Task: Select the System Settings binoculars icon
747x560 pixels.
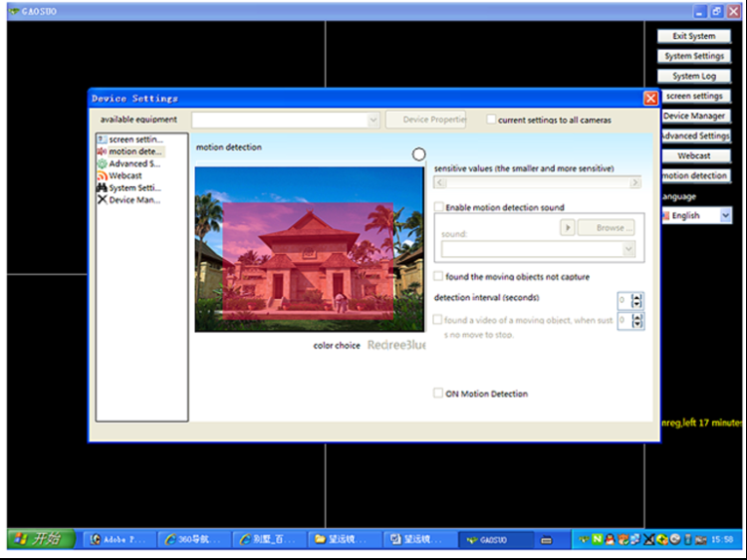Action: click(102, 187)
